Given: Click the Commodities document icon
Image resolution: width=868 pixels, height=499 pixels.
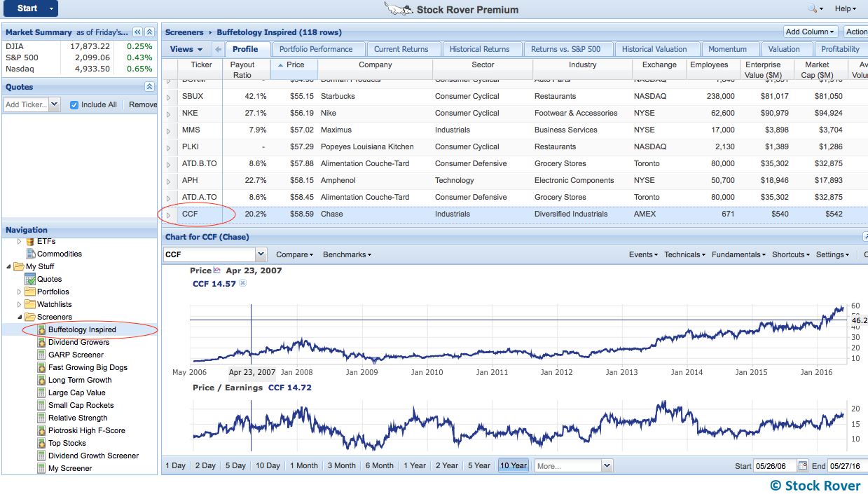Looking at the screenshot, I should point(30,254).
